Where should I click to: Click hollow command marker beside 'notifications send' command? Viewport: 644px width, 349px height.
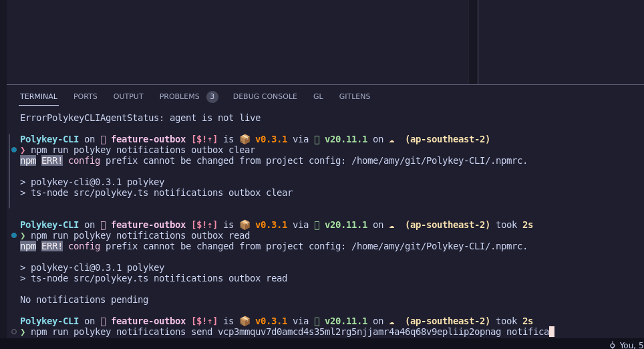(14, 332)
